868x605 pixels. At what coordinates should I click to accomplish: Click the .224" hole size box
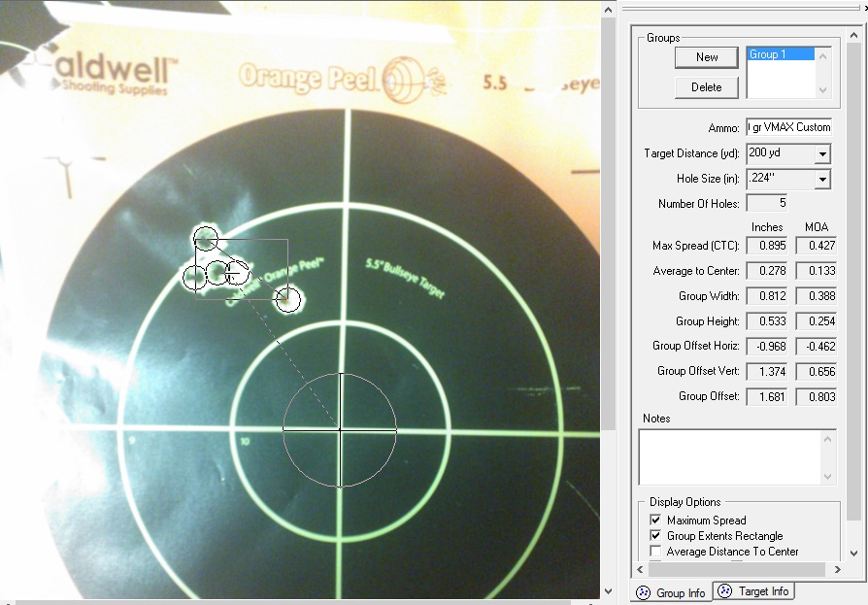click(x=781, y=179)
